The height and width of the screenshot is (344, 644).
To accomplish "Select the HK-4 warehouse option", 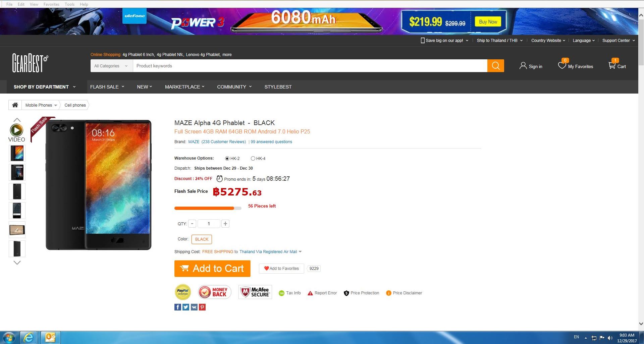I will pos(253,159).
